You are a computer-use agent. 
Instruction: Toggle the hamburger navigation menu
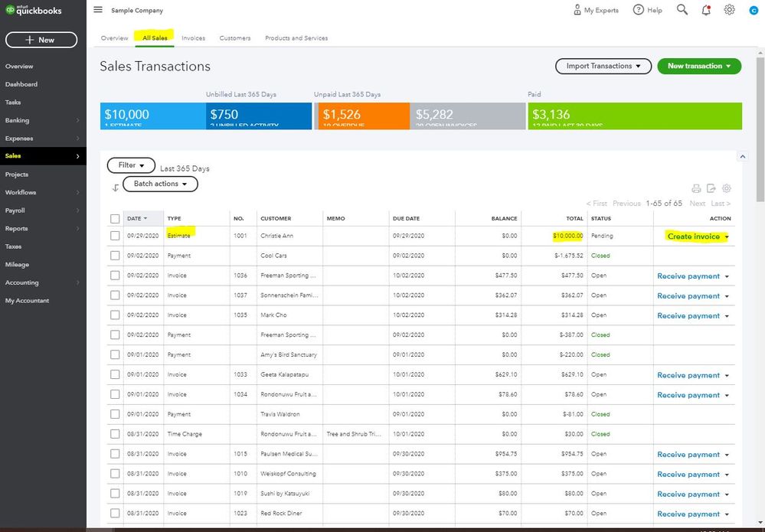(x=98, y=10)
